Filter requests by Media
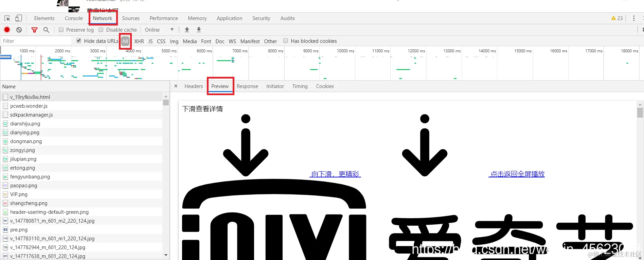This screenshot has height=260, width=644. coord(190,41)
